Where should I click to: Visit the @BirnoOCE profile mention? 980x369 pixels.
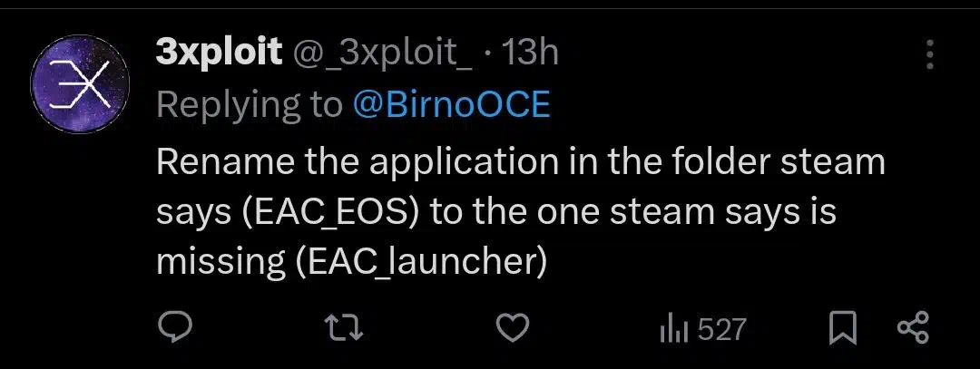[451, 106]
